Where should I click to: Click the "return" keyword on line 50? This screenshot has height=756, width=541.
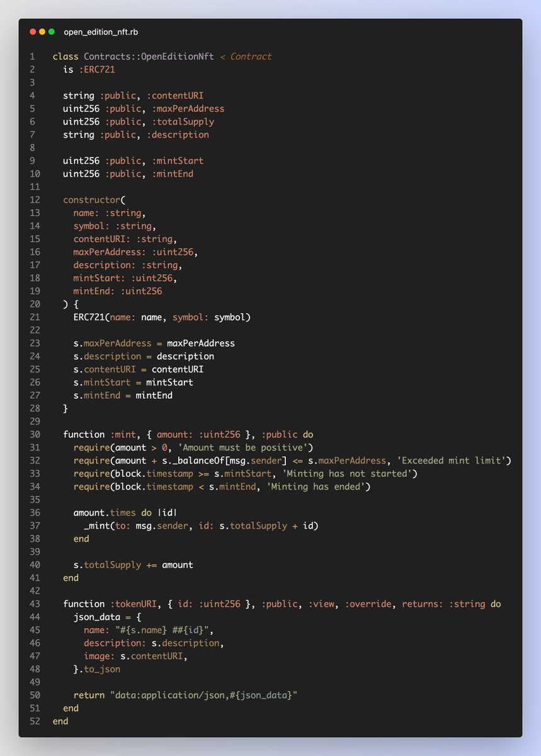coord(89,695)
